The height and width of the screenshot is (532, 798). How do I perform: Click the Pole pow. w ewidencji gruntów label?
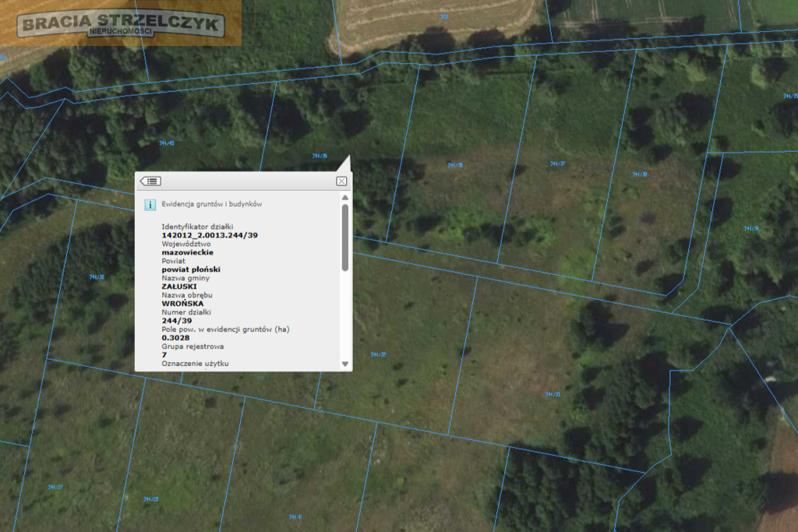coord(225,329)
